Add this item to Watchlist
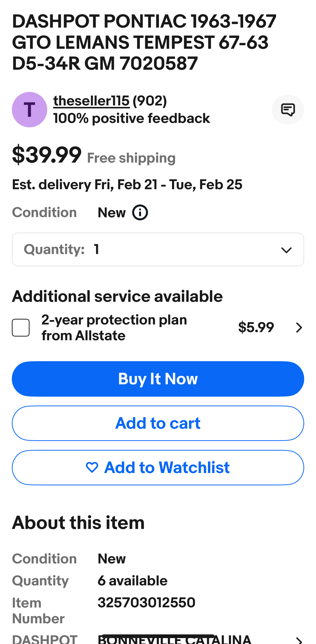 [158, 468]
